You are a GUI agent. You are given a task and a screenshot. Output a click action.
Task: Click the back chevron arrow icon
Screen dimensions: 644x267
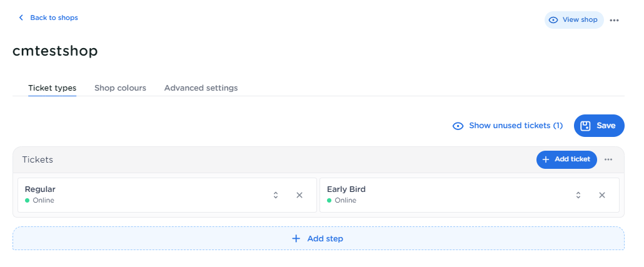coord(21,18)
